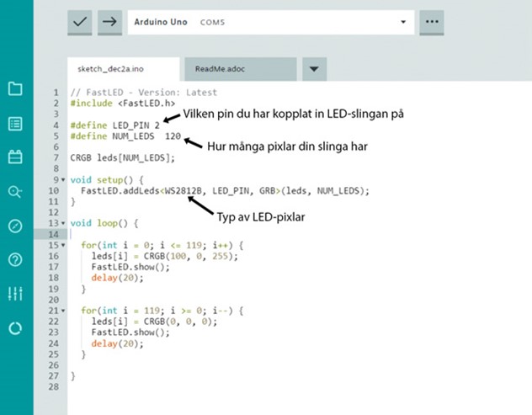Click the #include <FastLED.h> line
This screenshot has height=415, width=532.
pyautogui.click(x=123, y=104)
